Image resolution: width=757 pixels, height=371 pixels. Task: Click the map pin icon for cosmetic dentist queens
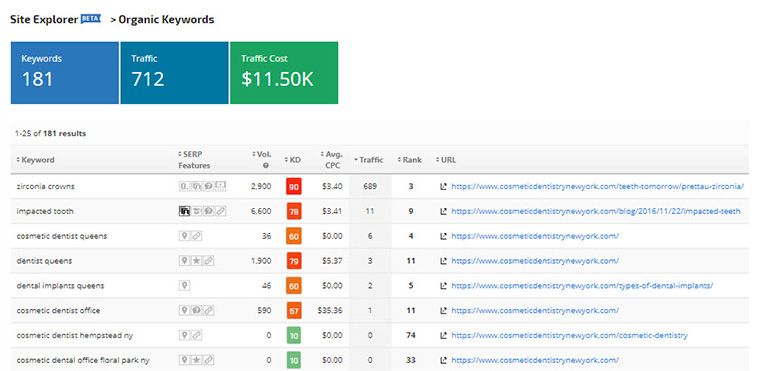(184, 236)
